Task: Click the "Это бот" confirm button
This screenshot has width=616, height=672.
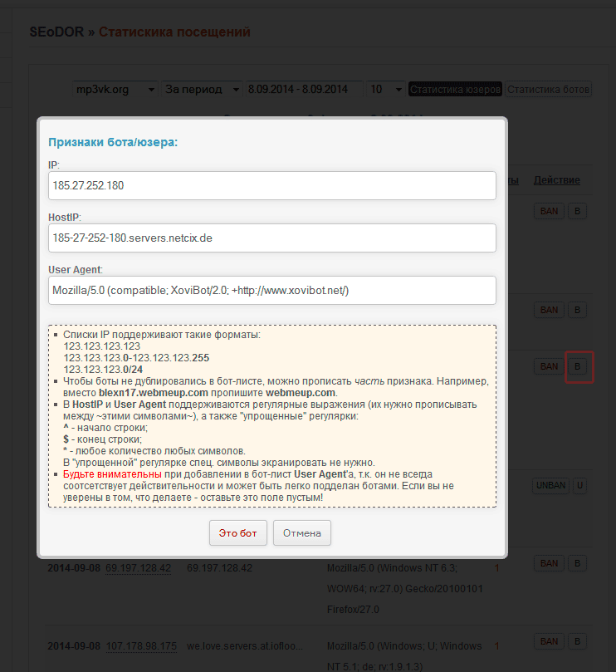Action: (x=237, y=532)
